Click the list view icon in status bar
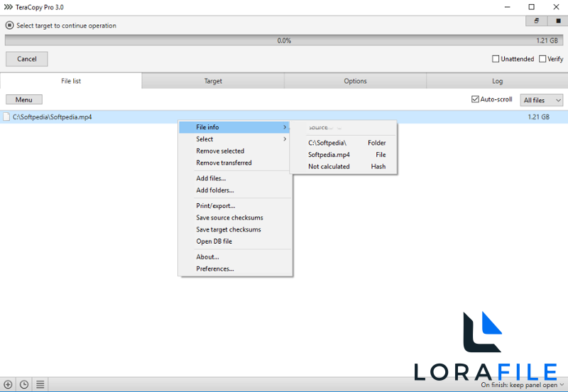Image resolution: width=568 pixels, height=392 pixels. (40, 384)
